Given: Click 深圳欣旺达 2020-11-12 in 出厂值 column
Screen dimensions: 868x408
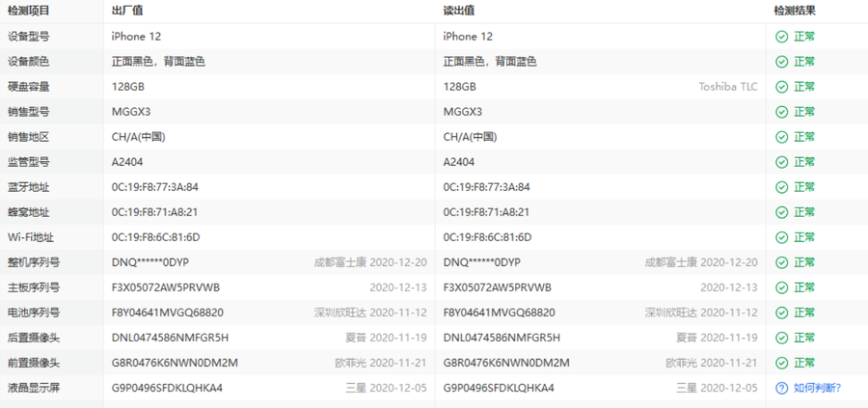Looking at the screenshot, I should click(x=370, y=313).
